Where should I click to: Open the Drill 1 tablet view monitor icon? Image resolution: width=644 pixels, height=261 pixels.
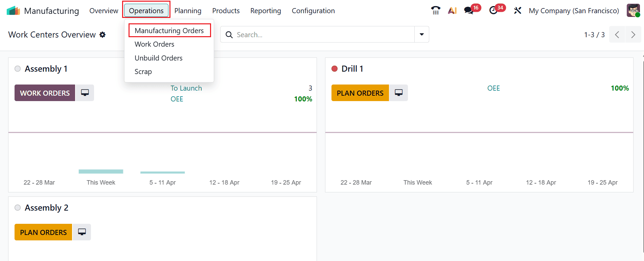(x=399, y=93)
